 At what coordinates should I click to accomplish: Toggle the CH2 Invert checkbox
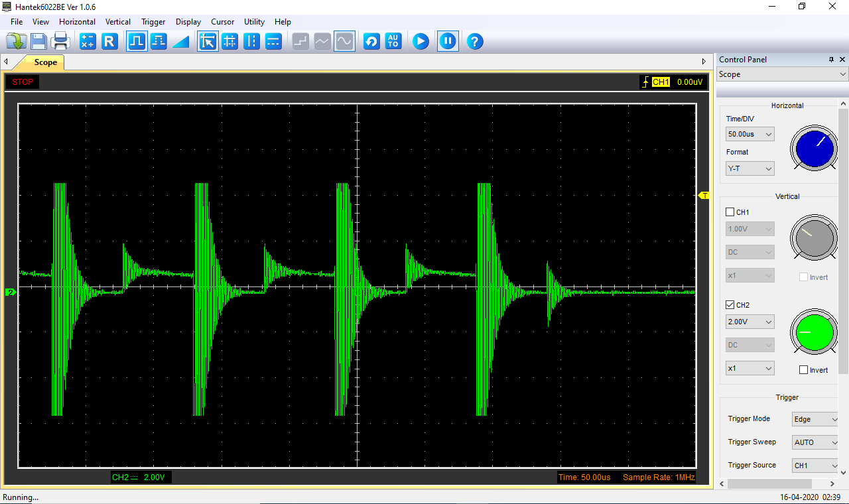click(804, 370)
